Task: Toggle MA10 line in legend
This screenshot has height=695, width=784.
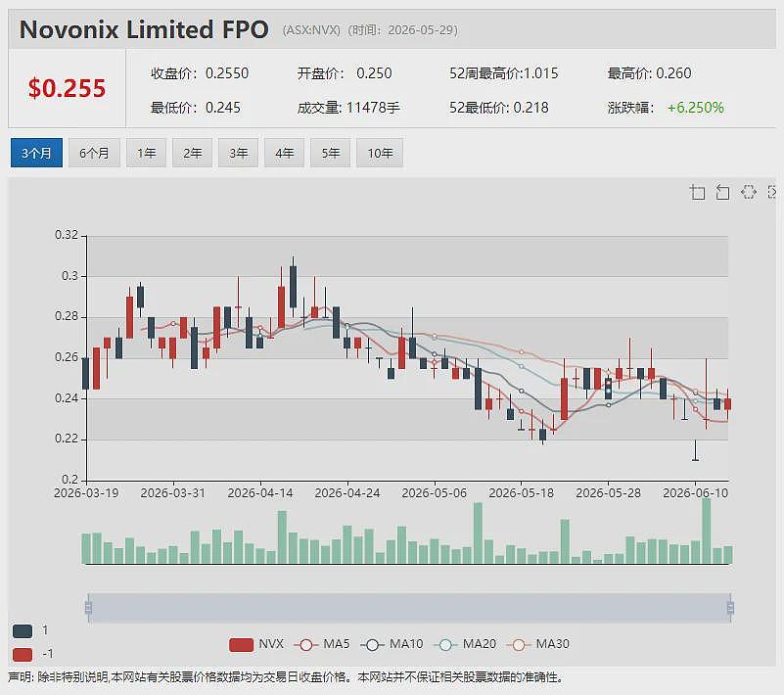Action: pyautogui.click(x=392, y=644)
